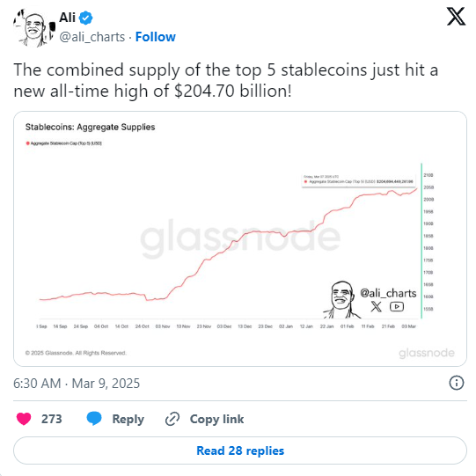Click the blue reply speech bubble icon
The image size is (476, 476).
pyautogui.click(x=94, y=419)
